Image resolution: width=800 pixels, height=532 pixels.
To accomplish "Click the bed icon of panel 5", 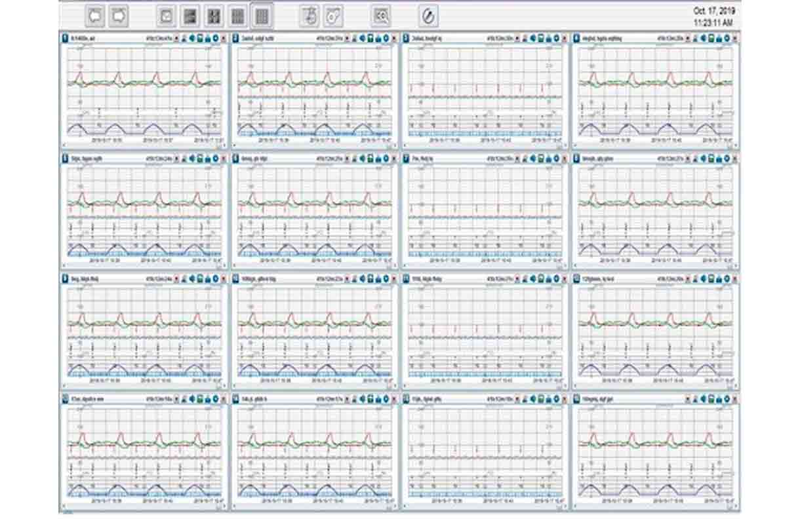I will point(65,158).
